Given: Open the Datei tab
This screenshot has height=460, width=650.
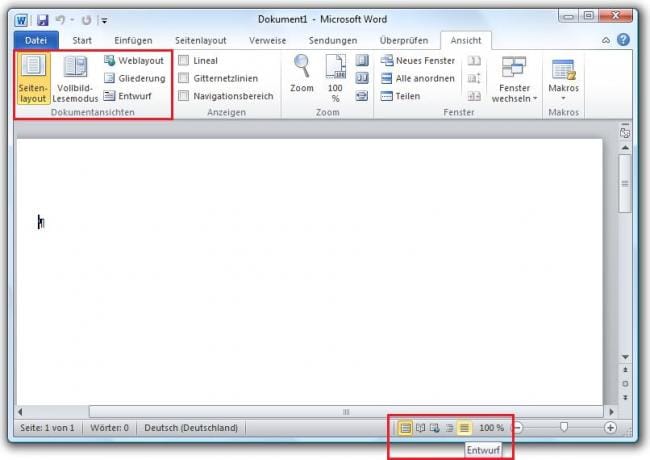Looking at the screenshot, I should coord(36,40).
